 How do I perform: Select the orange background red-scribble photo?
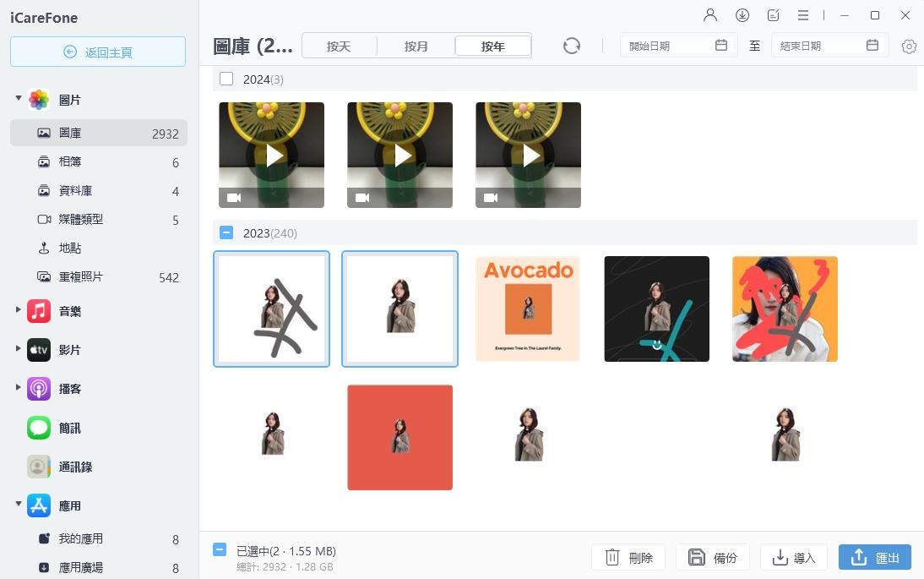pyautogui.click(x=785, y=309)
